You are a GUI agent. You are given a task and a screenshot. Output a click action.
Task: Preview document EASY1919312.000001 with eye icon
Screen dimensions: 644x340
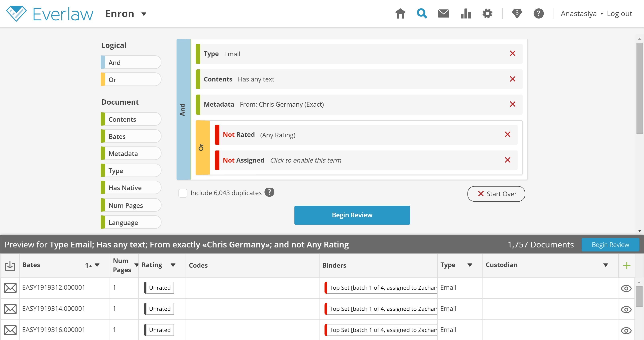click(626, 288)
